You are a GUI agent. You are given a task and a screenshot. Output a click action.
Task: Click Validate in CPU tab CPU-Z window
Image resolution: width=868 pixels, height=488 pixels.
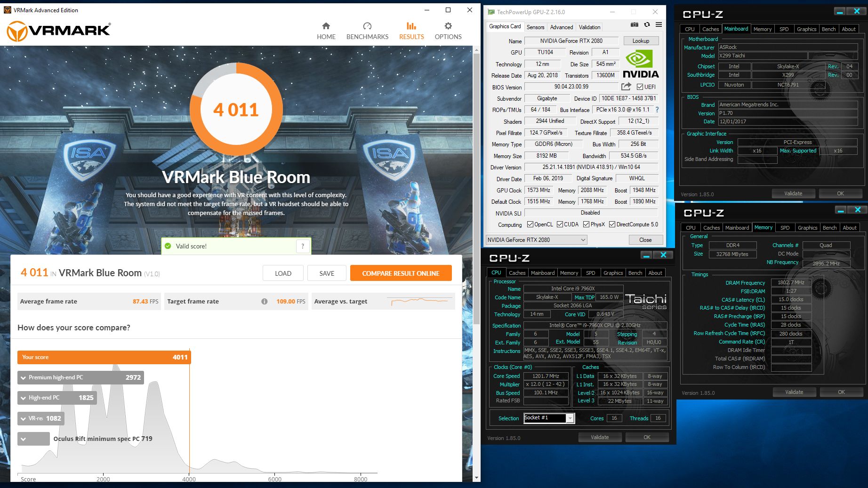coord(600,437)
